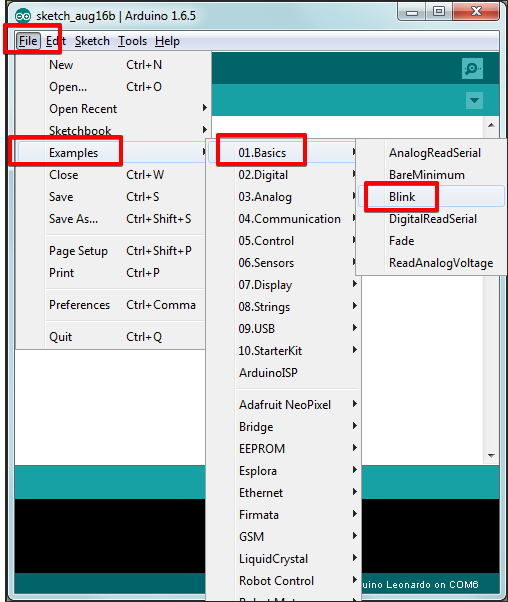This screenshot has height=602, width=508.
Task: Select Save in File menu
Action: point(112,197)
